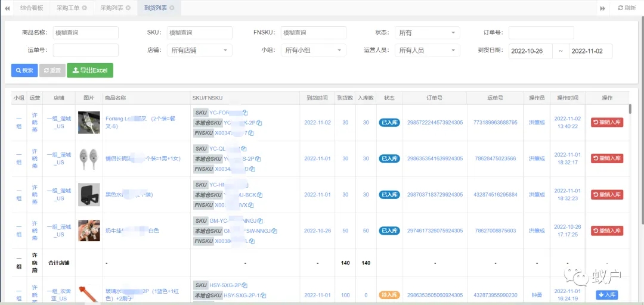Image resolution: width=644 pixels, height=305 pixels.
Task: Open tracking number 78628475023566
Action: [x=496, y=158]
